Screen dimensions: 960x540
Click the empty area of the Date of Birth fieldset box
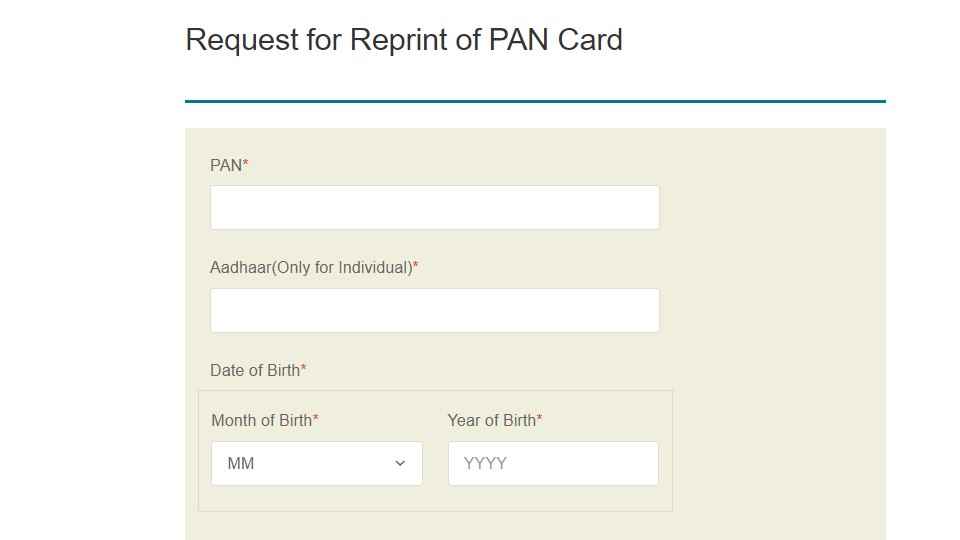point(436,498)
